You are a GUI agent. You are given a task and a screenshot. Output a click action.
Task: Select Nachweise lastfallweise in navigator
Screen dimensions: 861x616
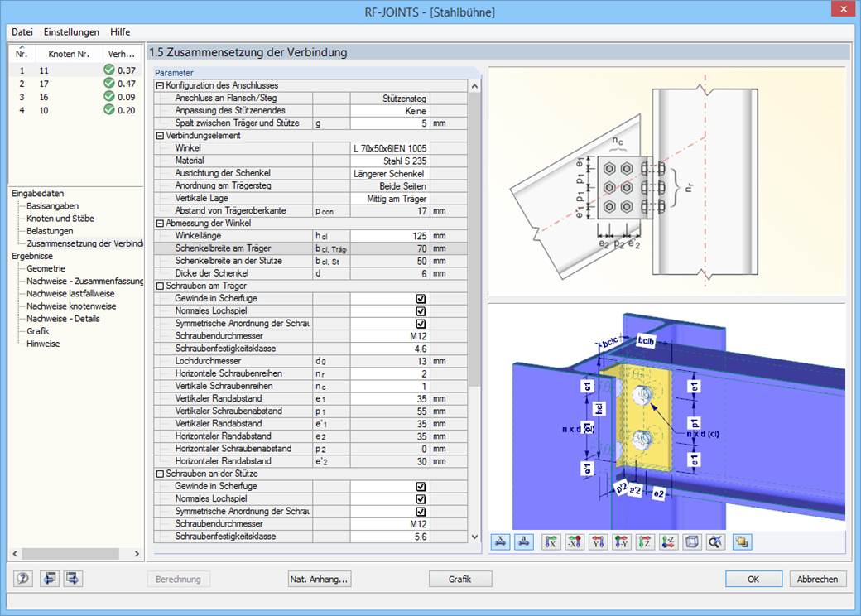71,294
